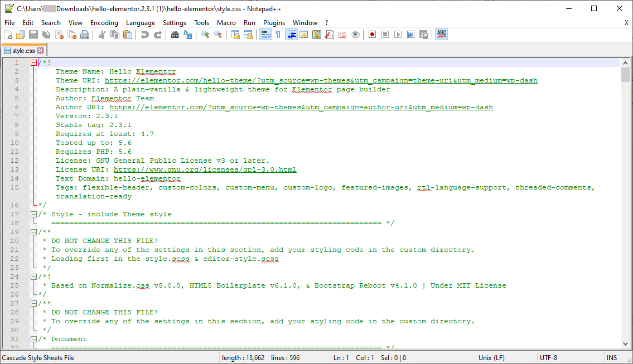Open a file via the toolbar icon

click(21, 34)
